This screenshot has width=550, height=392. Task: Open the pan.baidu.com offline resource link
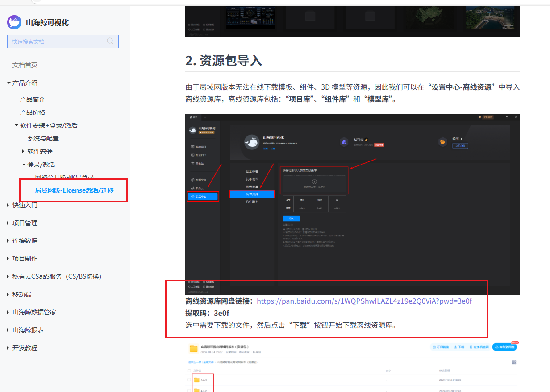(x=364, y=301)
